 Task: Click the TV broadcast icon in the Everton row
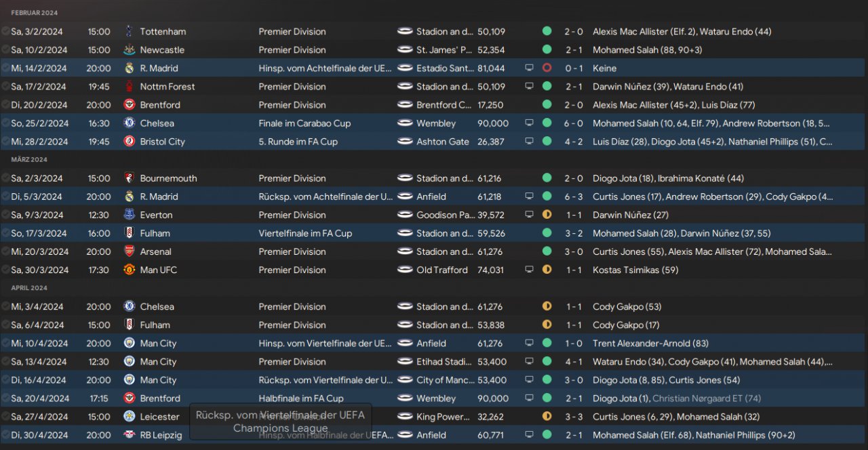pos(529,215)
